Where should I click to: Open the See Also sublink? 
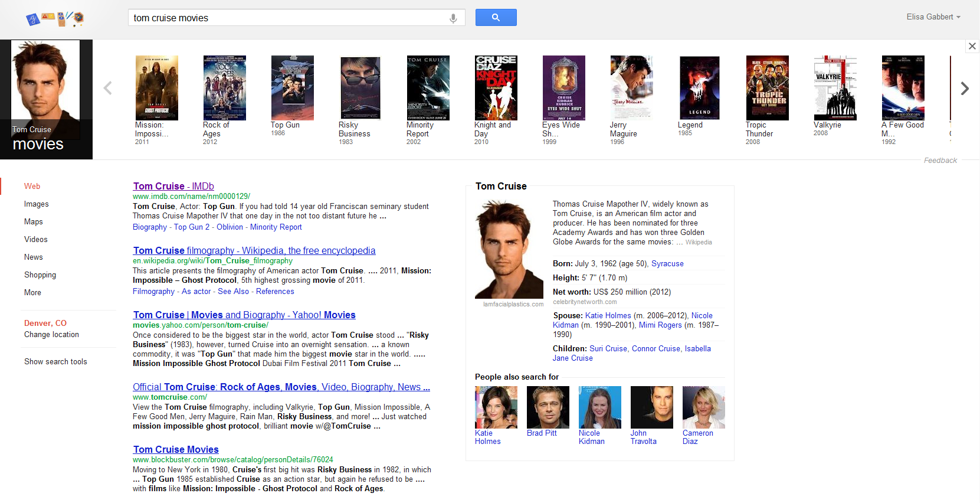(233, 291)
